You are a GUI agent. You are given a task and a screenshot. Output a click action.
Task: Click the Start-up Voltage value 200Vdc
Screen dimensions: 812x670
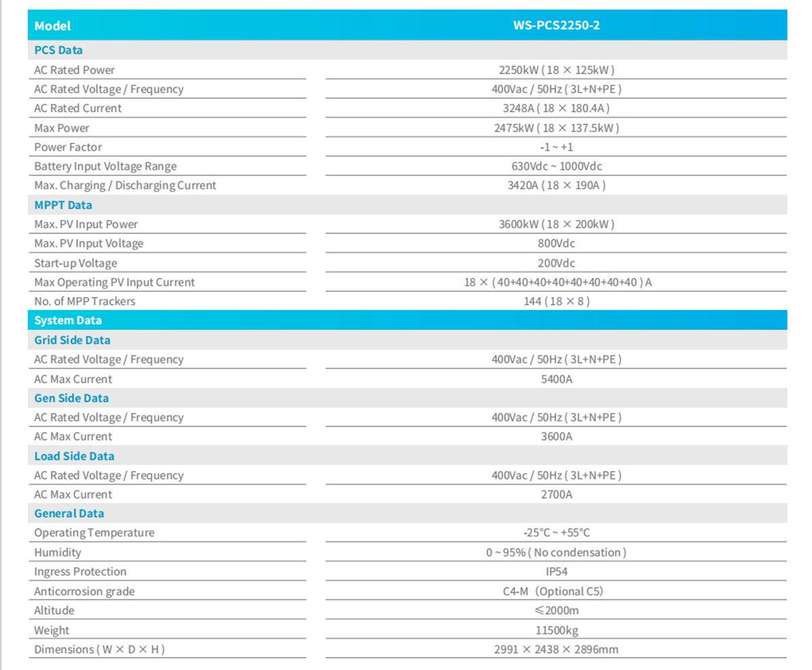[x=556, y=263]
